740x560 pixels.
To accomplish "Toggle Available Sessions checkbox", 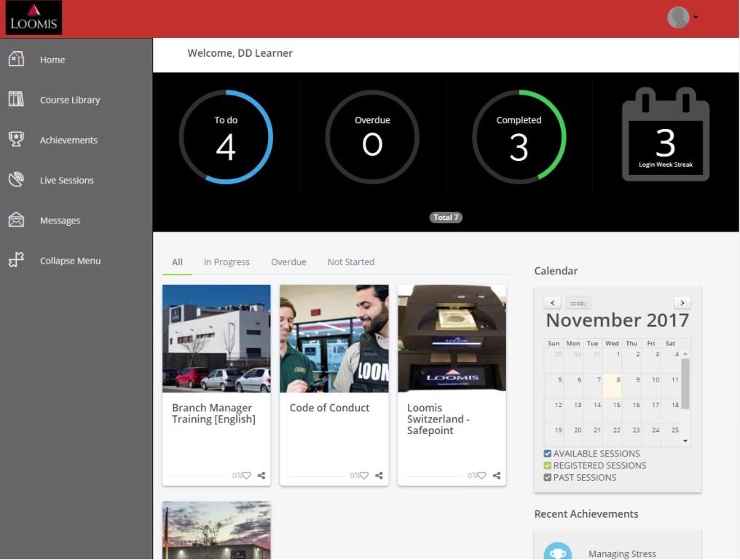I will coord(548,454).
